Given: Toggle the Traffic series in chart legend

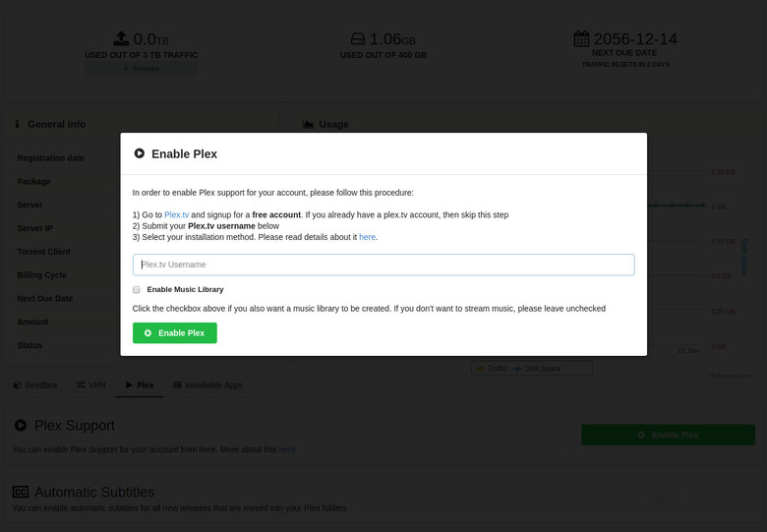Looking at the screenshot, I should click(x=492, y=368).
